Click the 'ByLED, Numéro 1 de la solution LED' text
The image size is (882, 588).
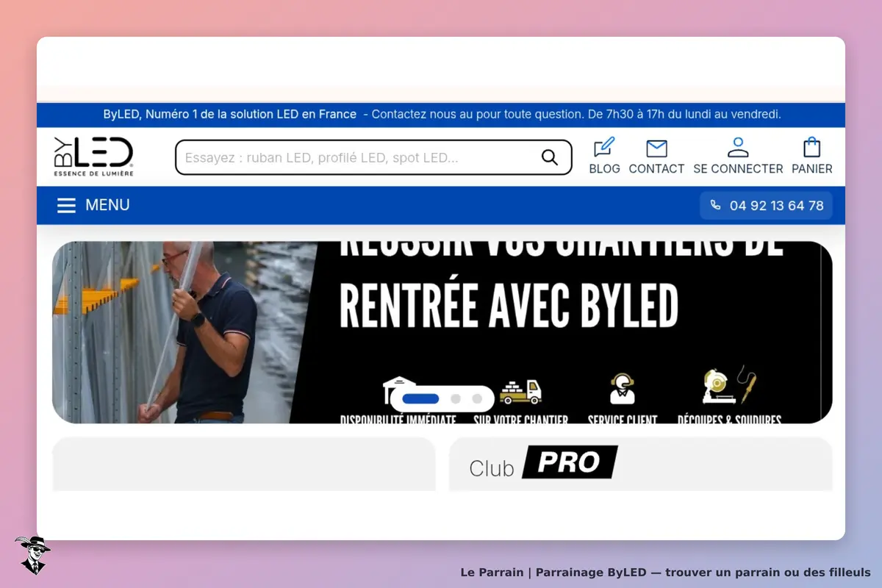point(230,115)
